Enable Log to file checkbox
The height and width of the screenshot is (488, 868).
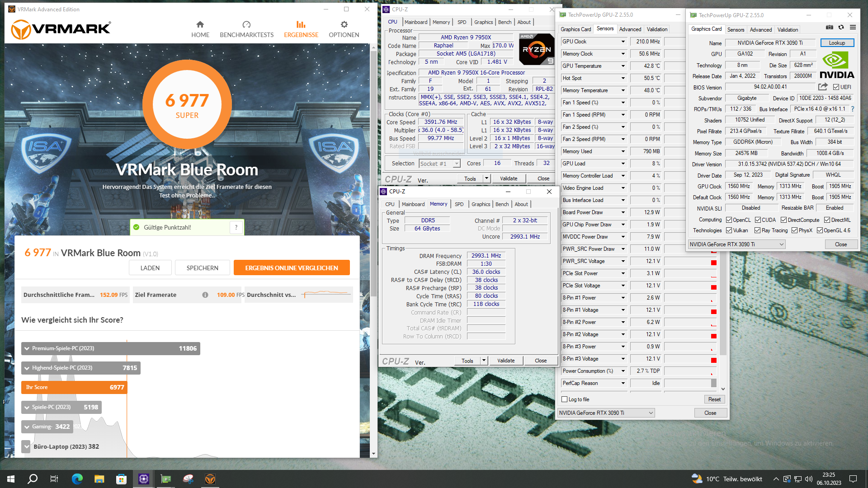[x=564, y=399]
